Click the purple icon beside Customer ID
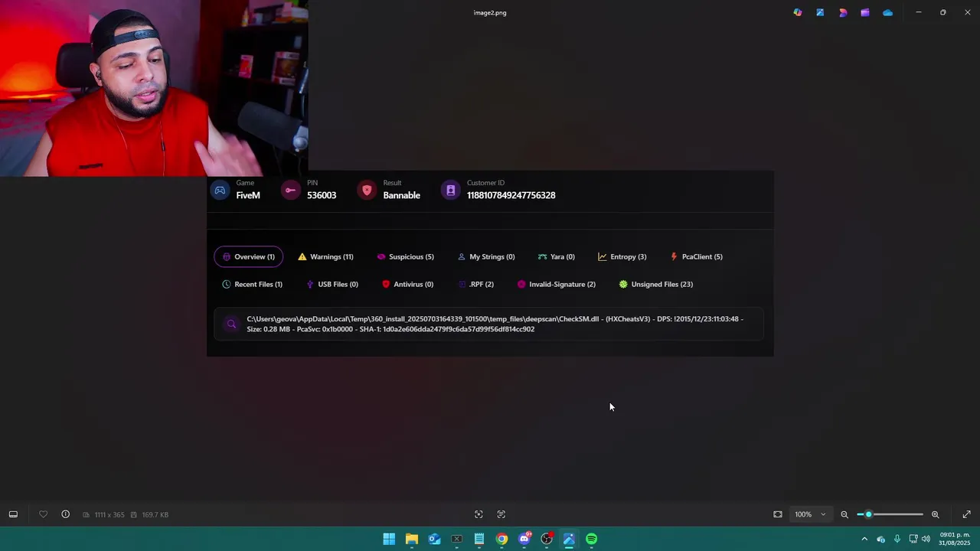 click(x=450, y=190)
